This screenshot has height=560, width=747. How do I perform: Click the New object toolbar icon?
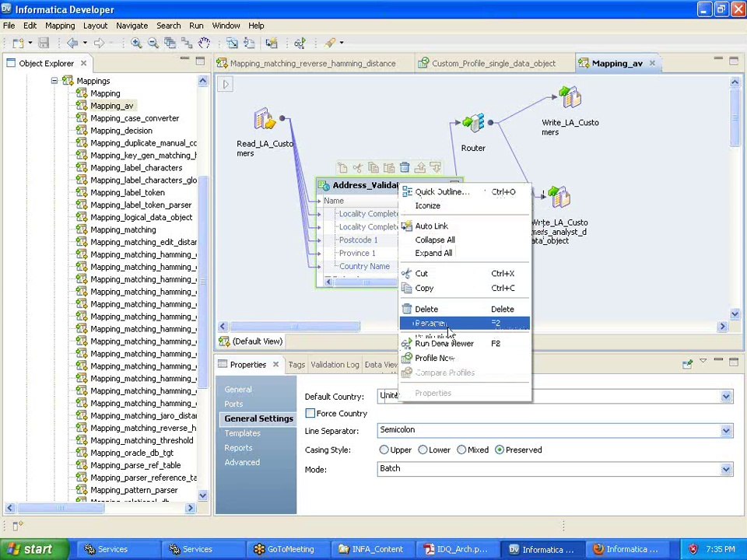click(18, 44)
